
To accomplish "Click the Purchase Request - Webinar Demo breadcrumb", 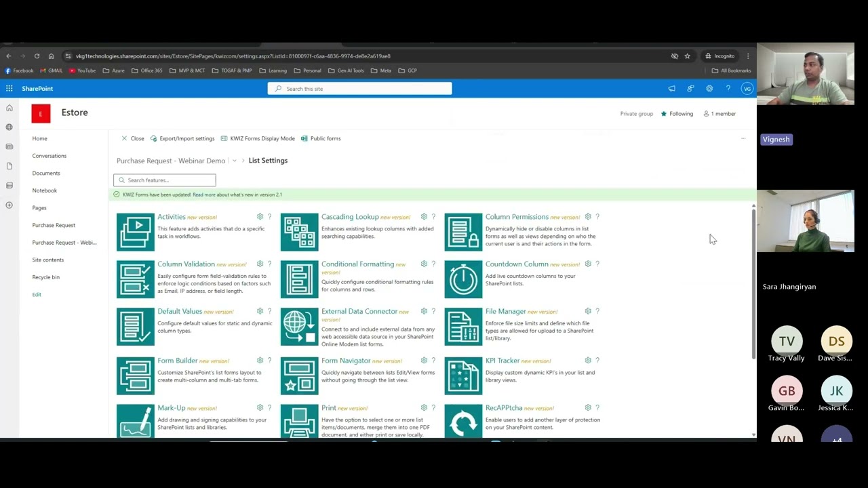I will 171,161.
